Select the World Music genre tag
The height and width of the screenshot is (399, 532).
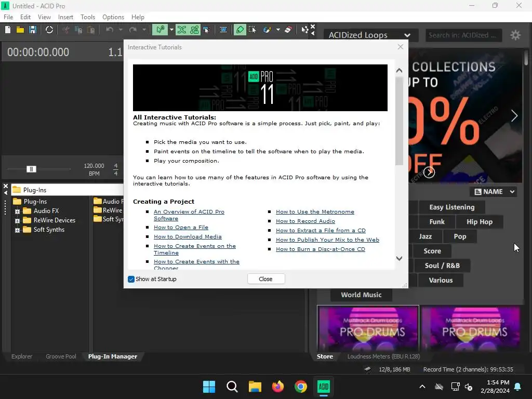pyautogui.click(x=362, y=295)
